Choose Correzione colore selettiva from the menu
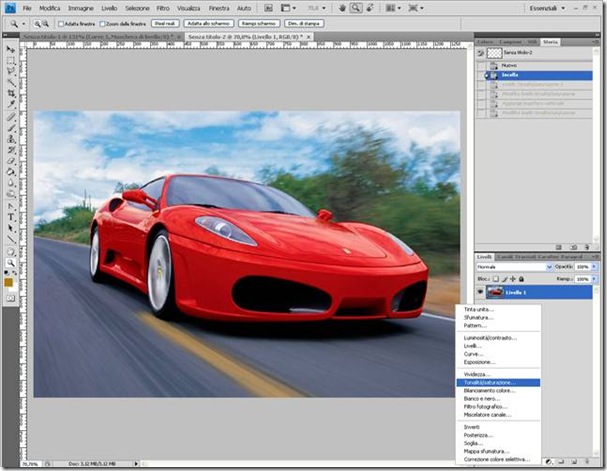Screen dimensions: 607x471 point(498,459)
